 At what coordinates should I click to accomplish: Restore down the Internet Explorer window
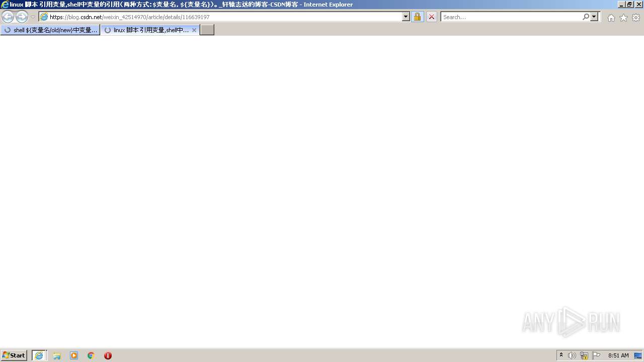[629, 5]
